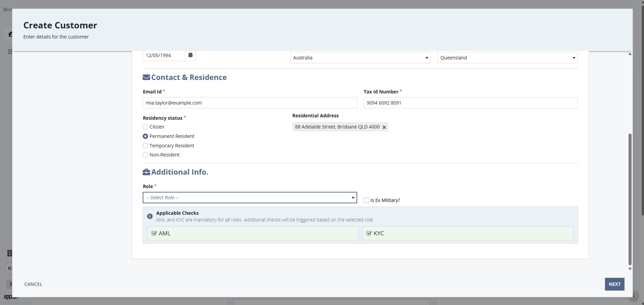Open the app grid icon in sidebar

(x=10, y=253)
